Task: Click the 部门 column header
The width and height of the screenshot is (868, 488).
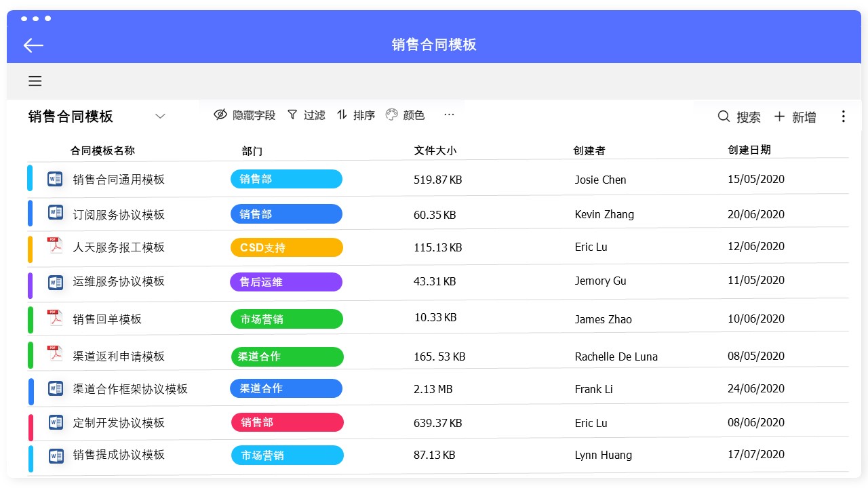Action: (252, 151)
